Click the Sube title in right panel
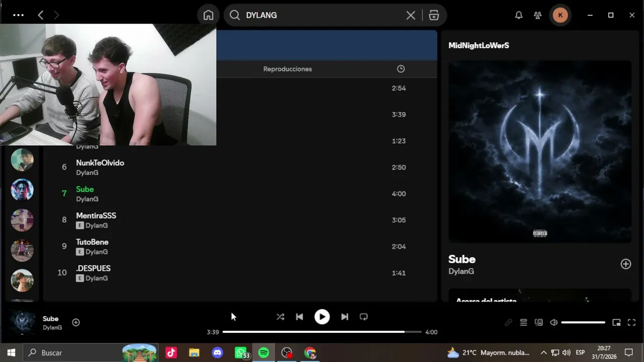The image size is (644, 362). point(462,259)
